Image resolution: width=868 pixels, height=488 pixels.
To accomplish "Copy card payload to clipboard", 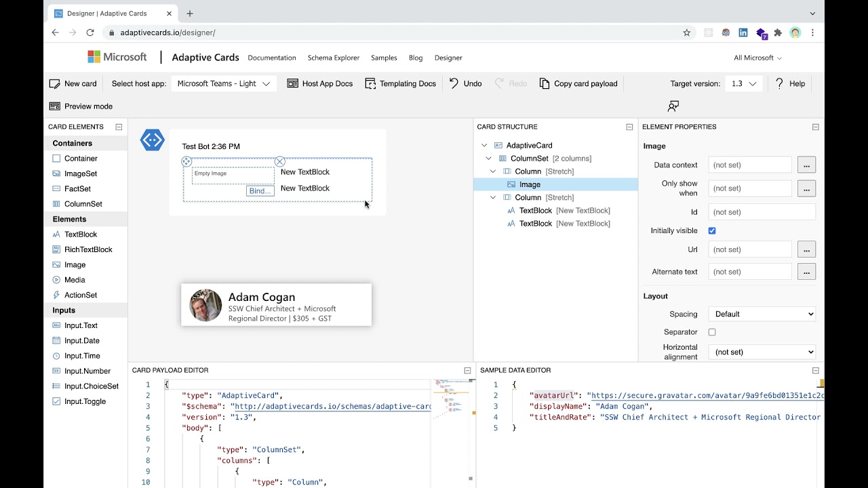I will point(578,84).
